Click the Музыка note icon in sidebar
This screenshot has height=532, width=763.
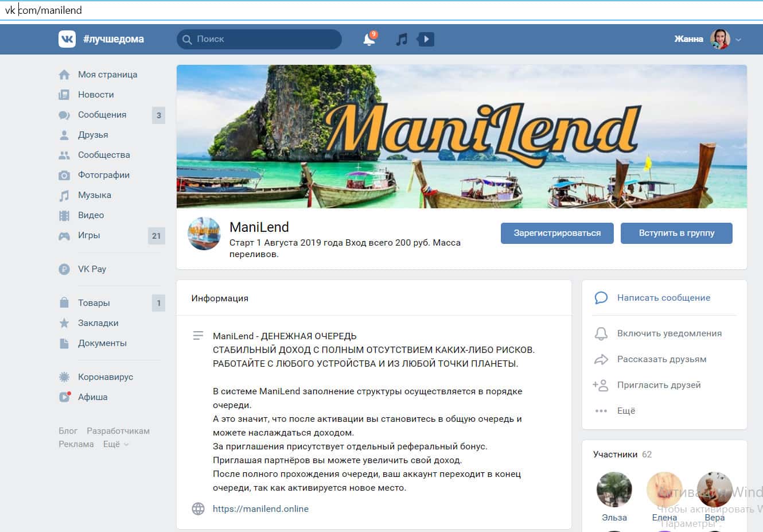tap(64, 195)
